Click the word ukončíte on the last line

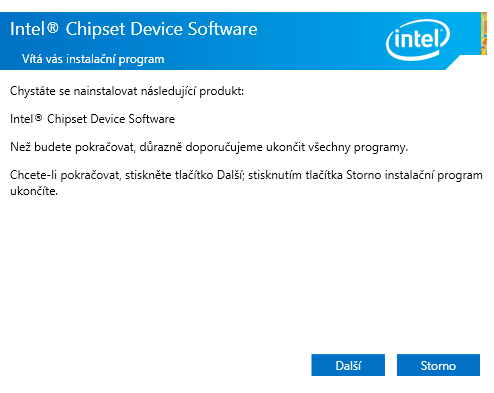point(34,191)
